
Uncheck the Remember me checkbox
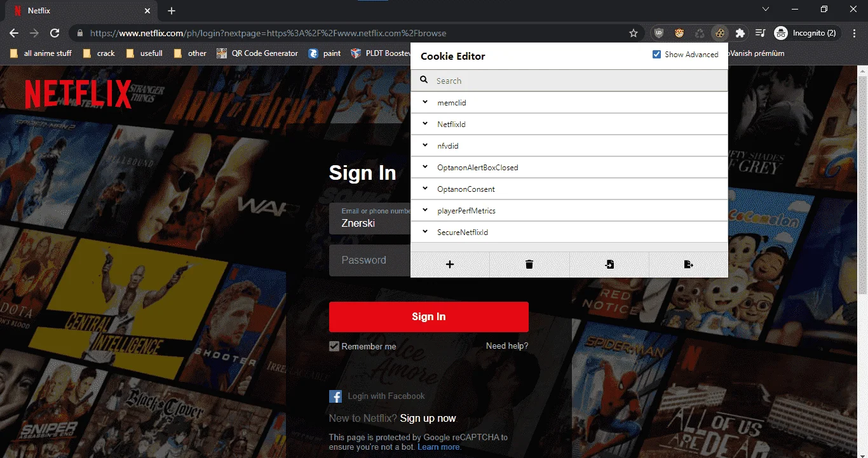coord(334,346)
